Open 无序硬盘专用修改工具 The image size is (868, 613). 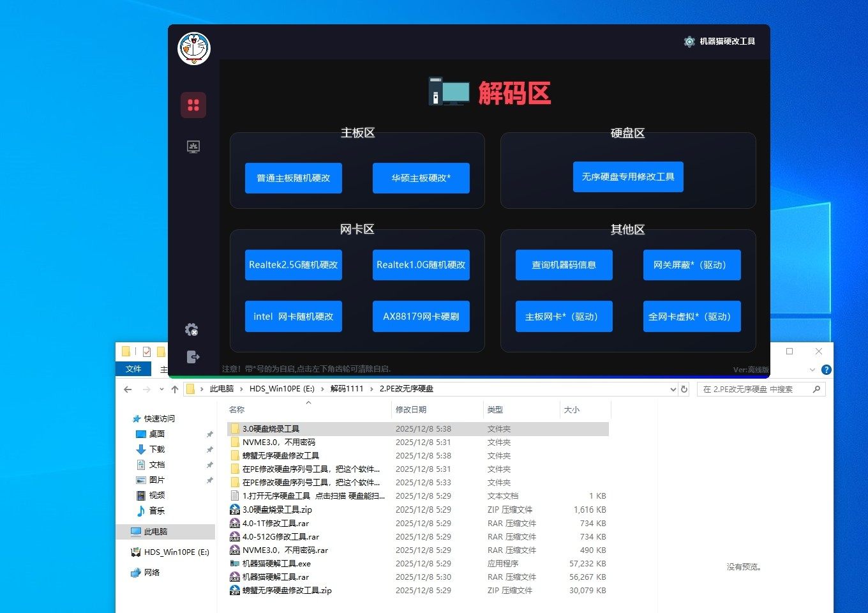(x=628, y=177)
